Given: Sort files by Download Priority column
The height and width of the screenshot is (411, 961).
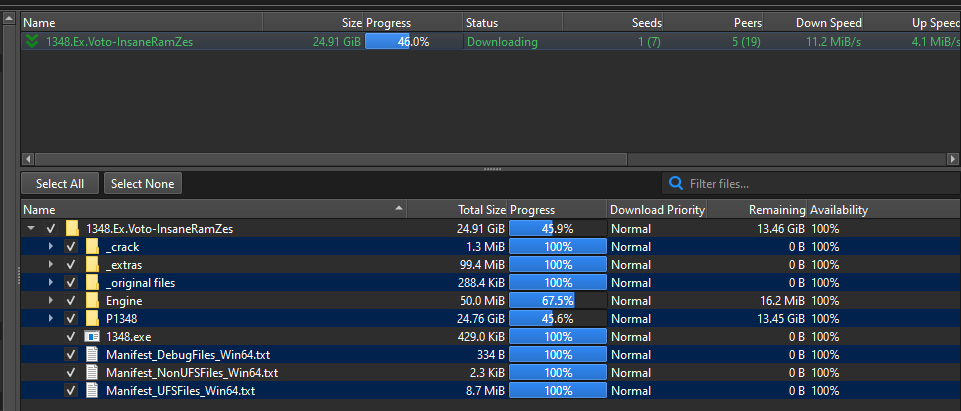Looking at the screenshot, I should 657,210.
